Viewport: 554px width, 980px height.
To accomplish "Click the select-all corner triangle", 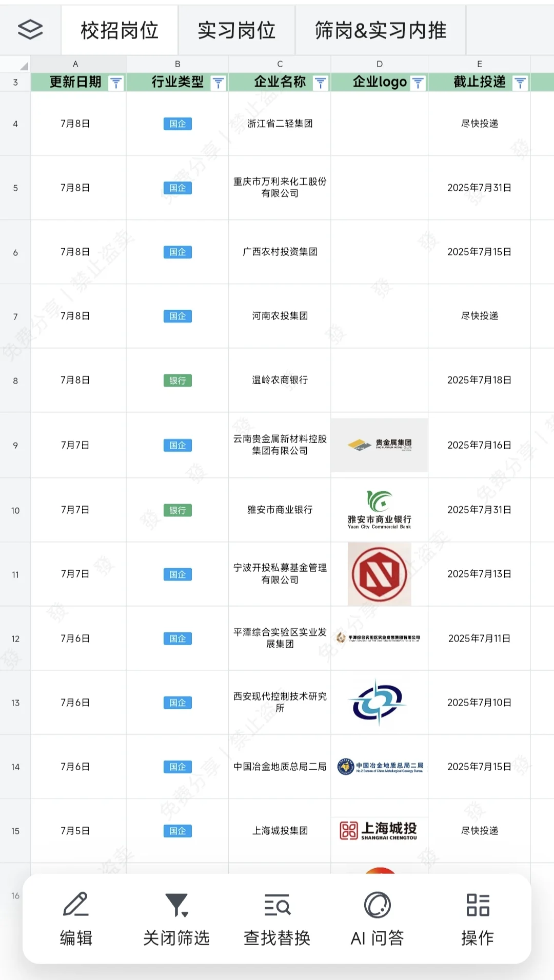I will pos(23,65).
